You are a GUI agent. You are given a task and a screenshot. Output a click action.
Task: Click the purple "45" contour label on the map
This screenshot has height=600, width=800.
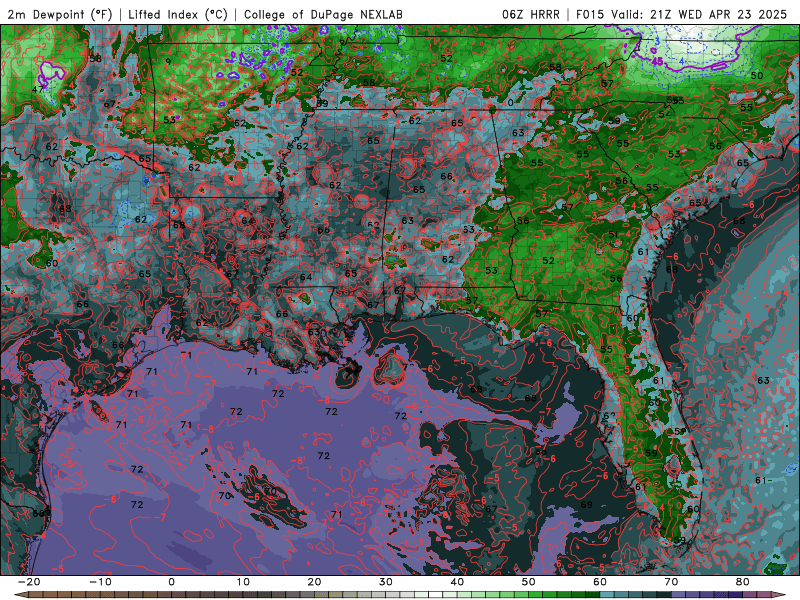click(x=658, y=61)
